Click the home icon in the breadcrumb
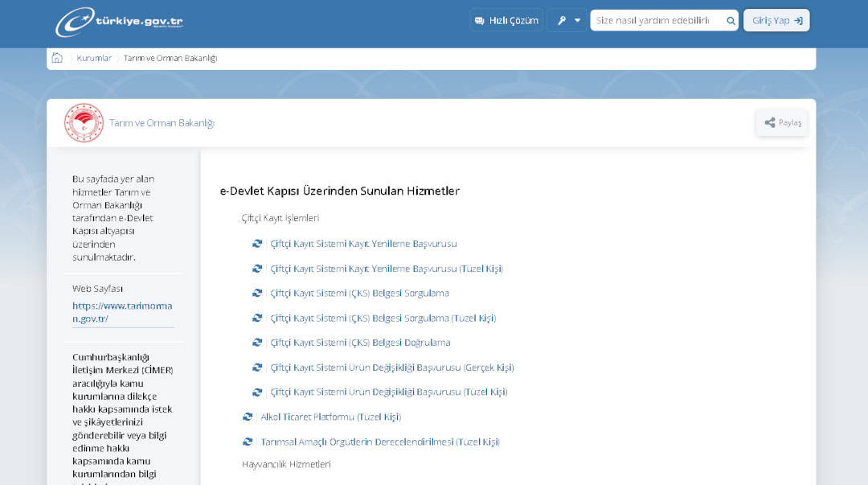Screen dimensions: 868x485 pos(56,57)
